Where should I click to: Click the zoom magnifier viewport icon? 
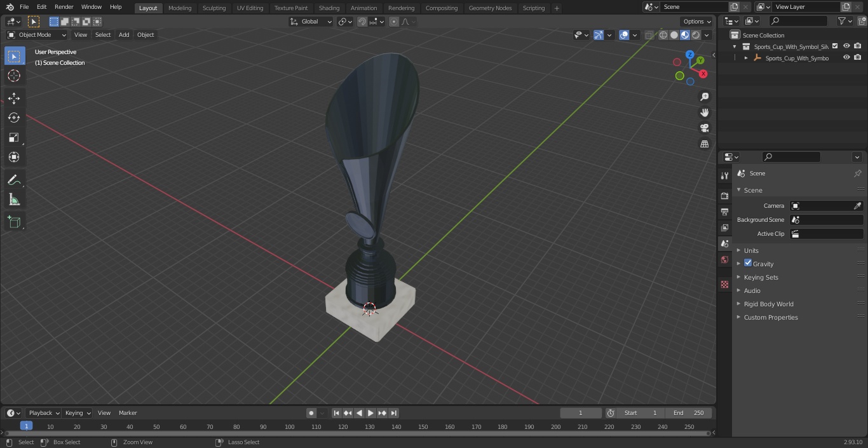point(704,97)
